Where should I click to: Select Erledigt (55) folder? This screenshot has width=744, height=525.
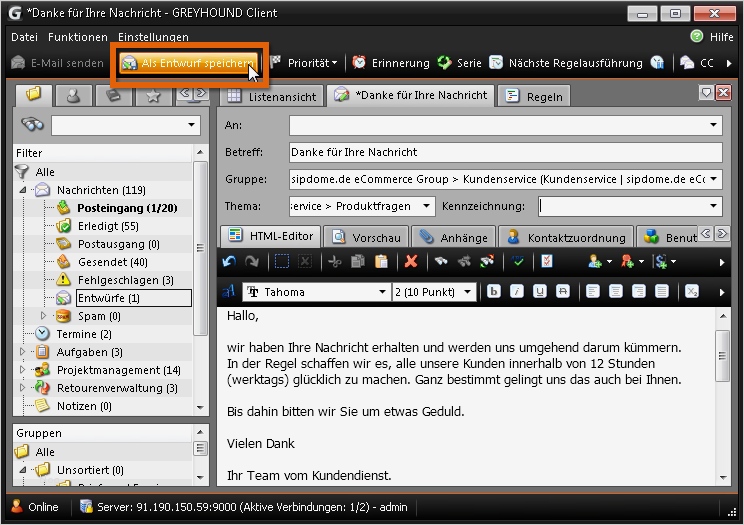tap(108, 226)
